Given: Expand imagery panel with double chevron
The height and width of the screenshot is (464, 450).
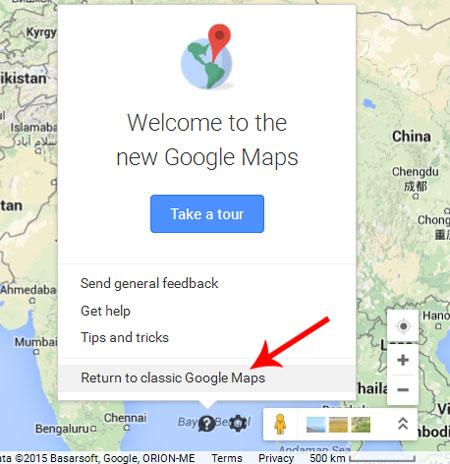Looking at the screenshot, I should (403, 424).
